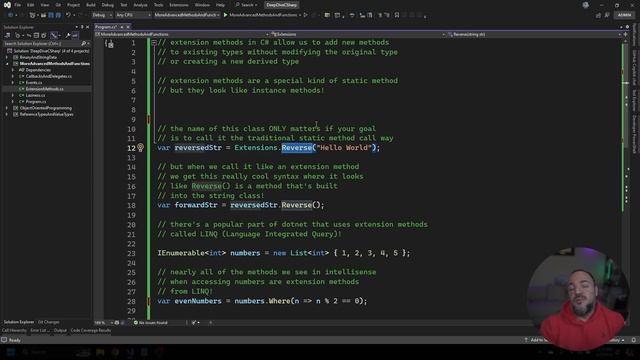Toggle auto-hide pin on Solution Explorer

pyautogui.click(x=82, y=27)
